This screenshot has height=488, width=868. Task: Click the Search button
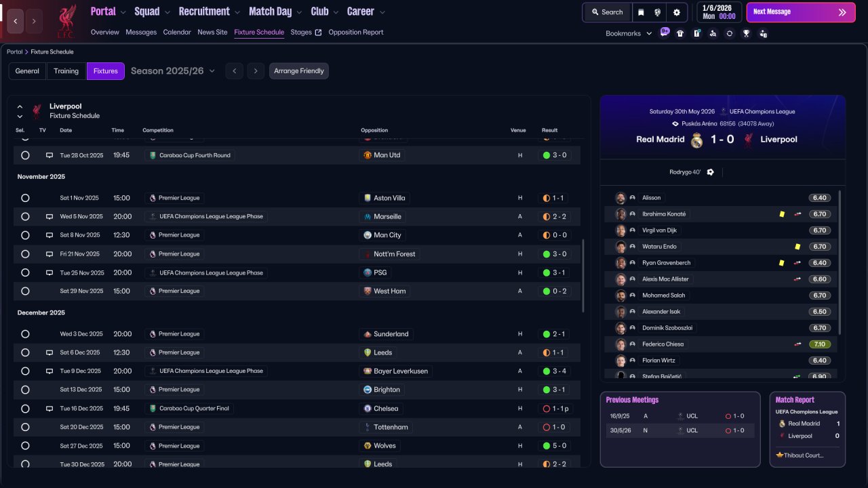click(607, 12)
